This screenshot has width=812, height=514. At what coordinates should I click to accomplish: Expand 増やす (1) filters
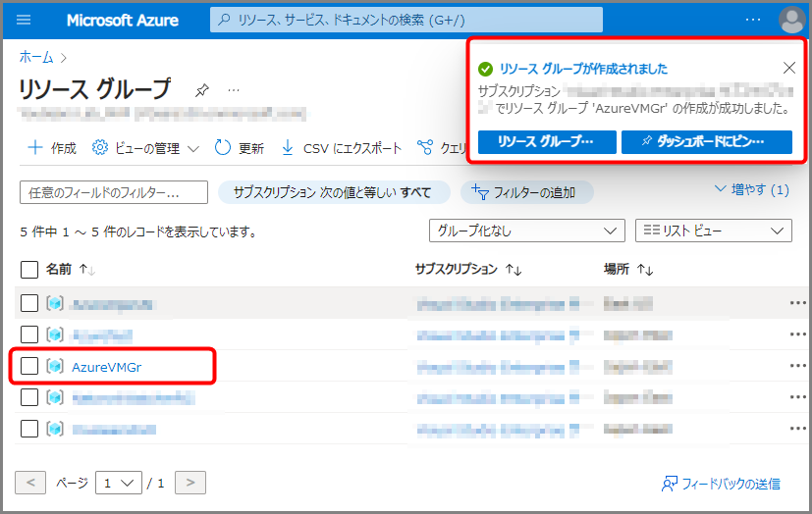751,189
